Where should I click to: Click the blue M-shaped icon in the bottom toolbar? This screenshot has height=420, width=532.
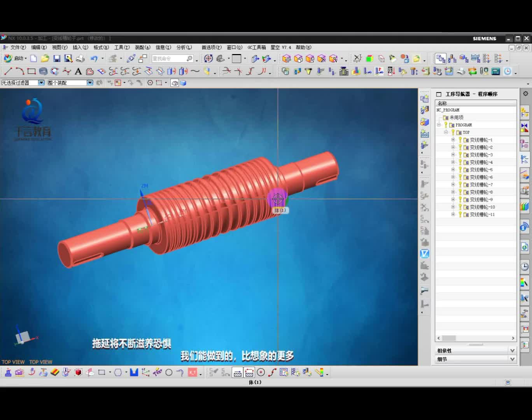[x=134, y=373]
